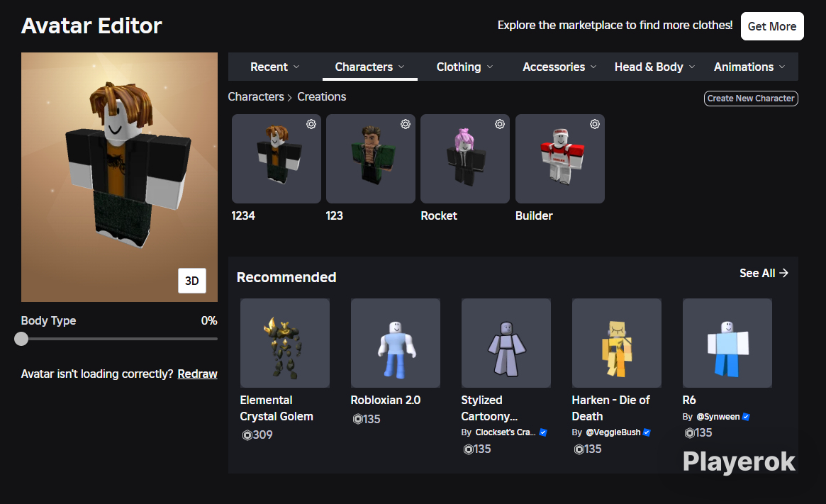Click the avatar preview image
This screenshot has height=504, width=826.
tap(119, 177)
